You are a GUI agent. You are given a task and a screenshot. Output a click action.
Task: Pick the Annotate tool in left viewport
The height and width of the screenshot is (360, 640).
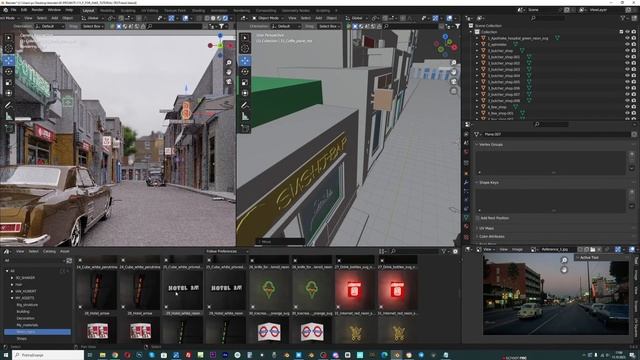point(9,105)
